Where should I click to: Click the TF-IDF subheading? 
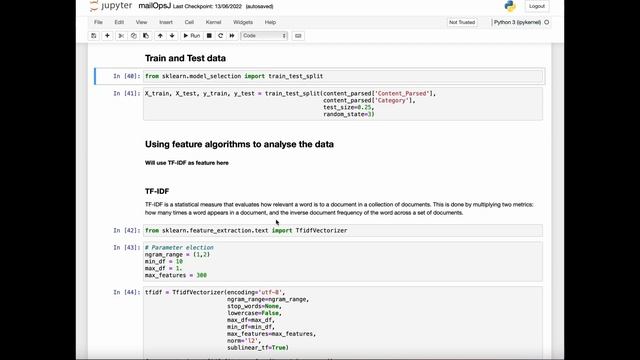[x=157, y=191]
